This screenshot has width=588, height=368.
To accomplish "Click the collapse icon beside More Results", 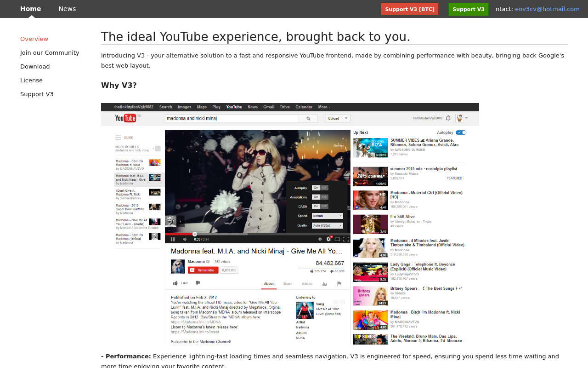I will [x=158, y=149].
